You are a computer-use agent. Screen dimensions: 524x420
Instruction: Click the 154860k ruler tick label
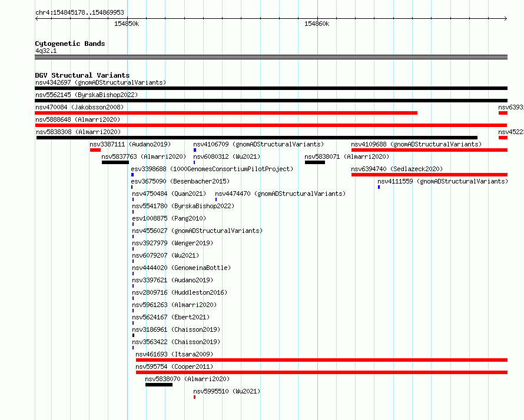[x=317, y=24]
